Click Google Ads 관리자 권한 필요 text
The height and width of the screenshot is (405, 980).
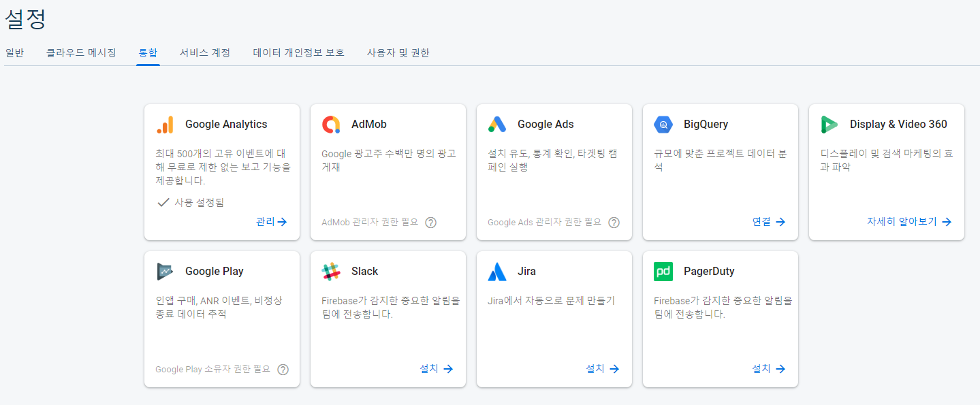click(x=545, y=223)
